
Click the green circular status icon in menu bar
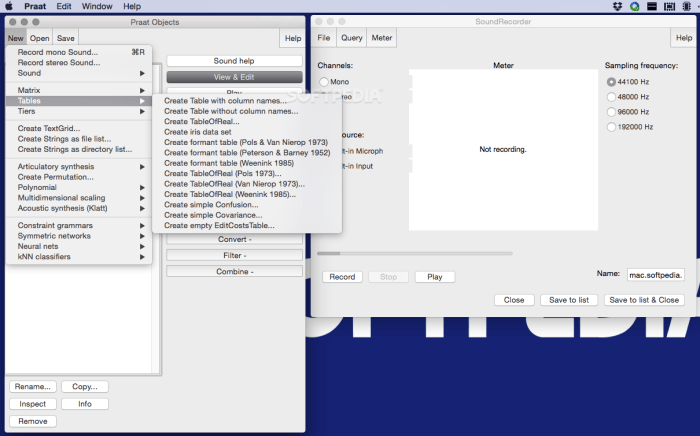(634, 6)
